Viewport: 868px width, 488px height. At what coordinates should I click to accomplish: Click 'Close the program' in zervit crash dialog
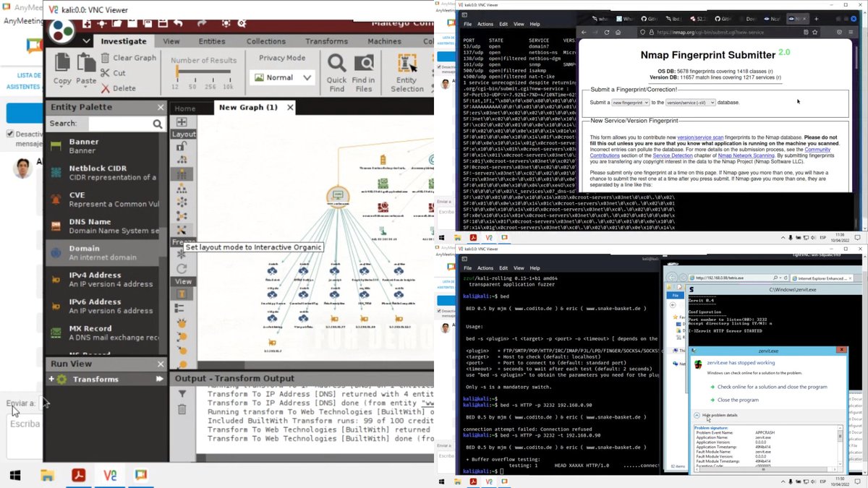tap(738, 400)
